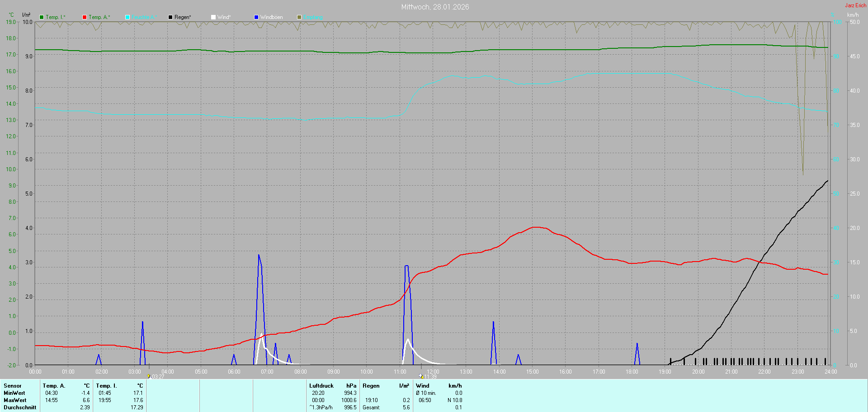The width and height of the screenshot is (868, 412).
Task: Click the minimum pressure value '994.3'
Action: (x=350, y=393)
